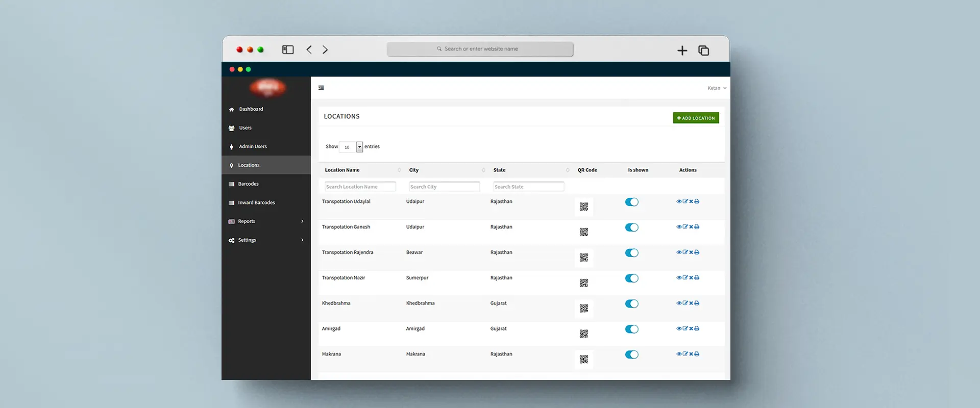980x408 pixels.
Task: Open QR code for Makrana row
Action: (584, 359)
